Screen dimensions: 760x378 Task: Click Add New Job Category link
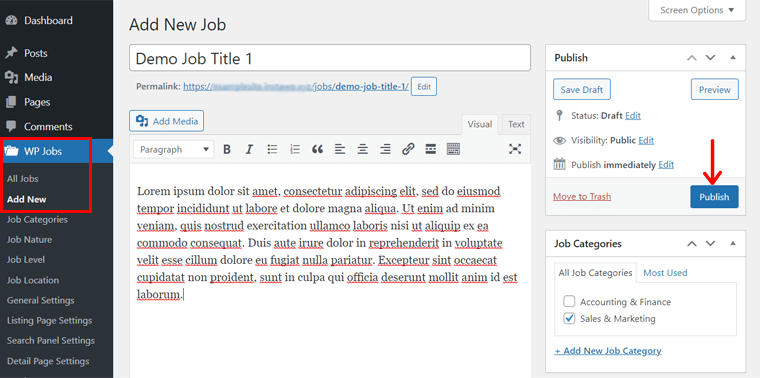(x=608, y=351)
